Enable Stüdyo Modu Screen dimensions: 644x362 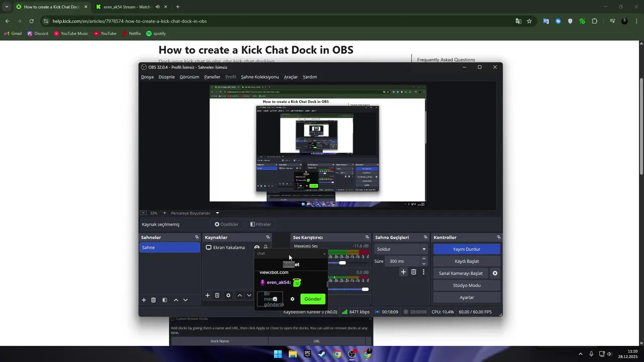coord(466,286)
